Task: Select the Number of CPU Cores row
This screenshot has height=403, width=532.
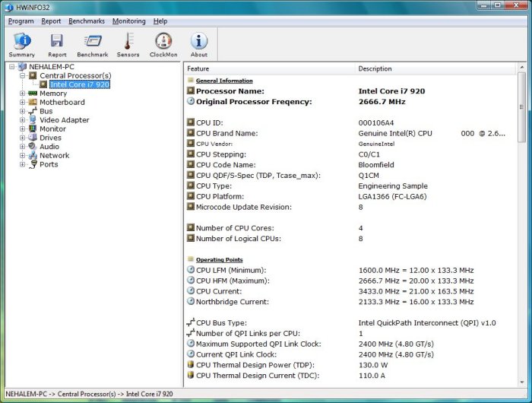Action: pyautogui.click(x=351, y=228)
